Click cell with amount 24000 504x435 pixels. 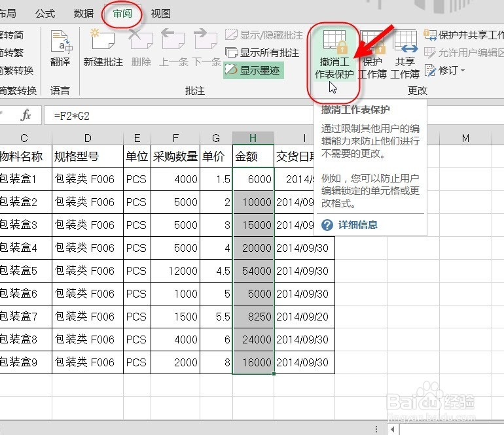click(253, 339)
